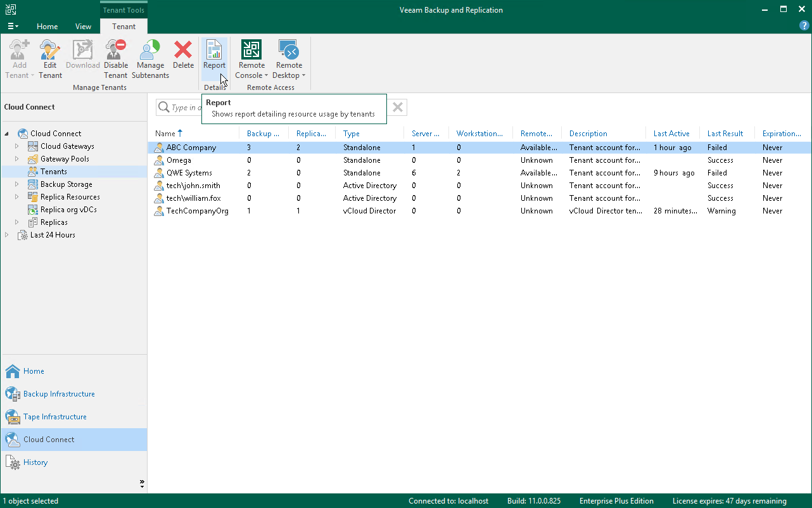Image resolution: width=812 pixels, height=508 pixels.
Task: Click 'Build: 11.0.0.825' in the status bar
Action: pos(534,501)
